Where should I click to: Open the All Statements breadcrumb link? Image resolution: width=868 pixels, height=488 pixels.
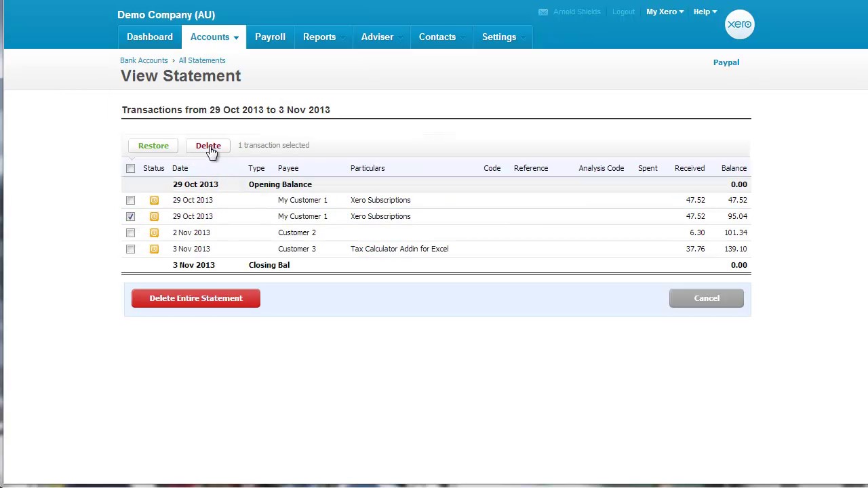tap(202, 60)
